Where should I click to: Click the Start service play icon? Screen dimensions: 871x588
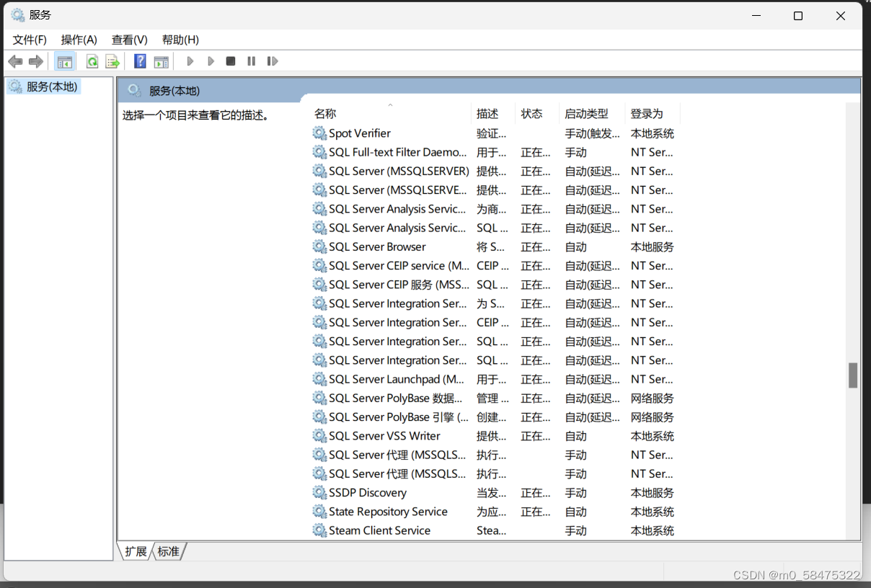(190, 61)
